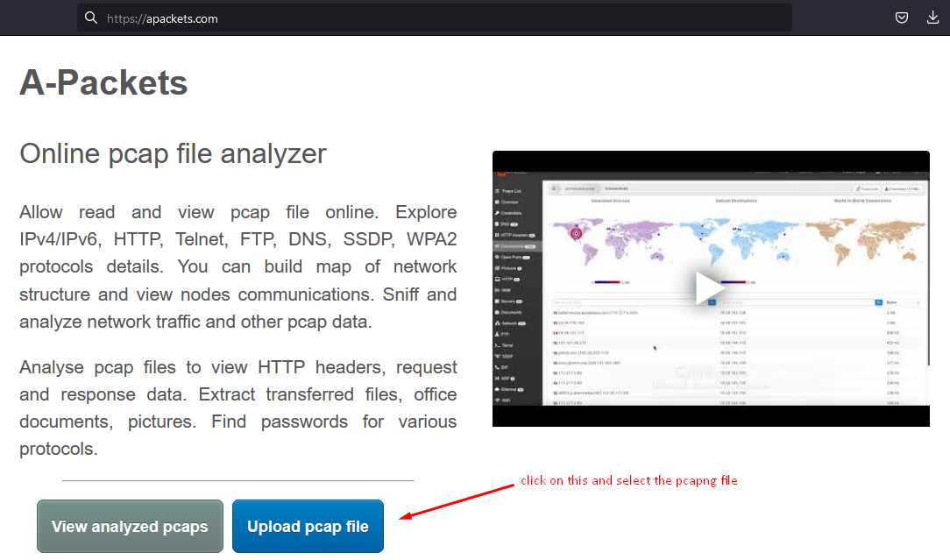Click the Ethernet icon in video sidebar
The width and height of the screenshot is (950, 560).
pos(498,388)
